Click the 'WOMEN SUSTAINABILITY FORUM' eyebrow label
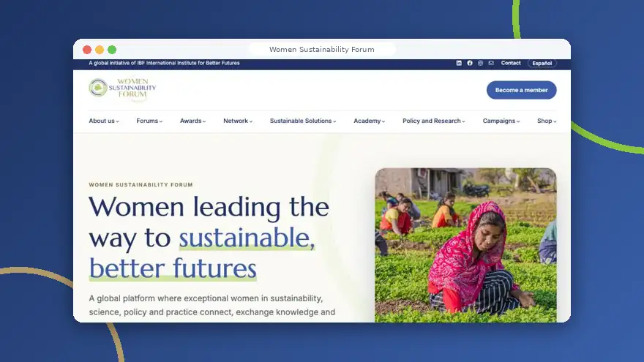644x362 pixels. coord(141,185)
